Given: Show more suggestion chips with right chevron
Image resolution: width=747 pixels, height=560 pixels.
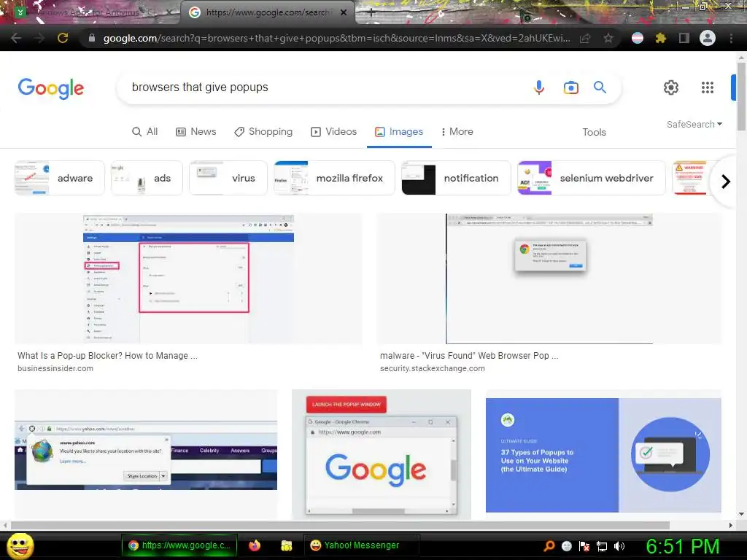Looking at the screenshot, I should click(x=726, y=182).
